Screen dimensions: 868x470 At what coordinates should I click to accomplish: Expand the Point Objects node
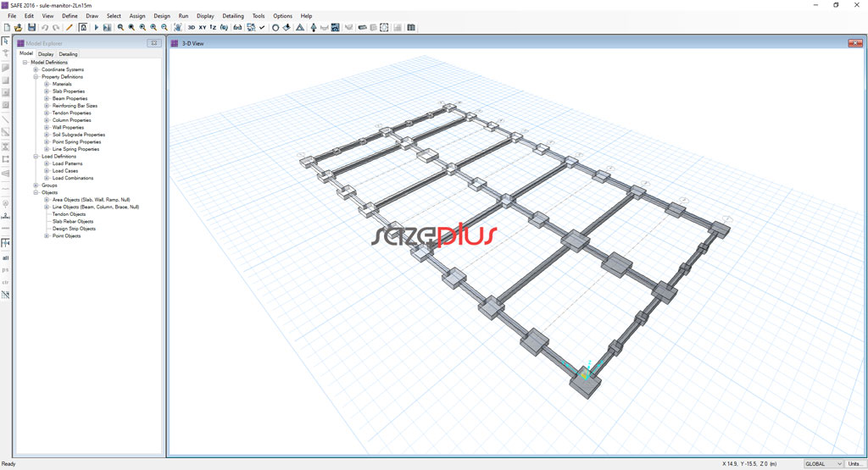click(x=47, y=236)
